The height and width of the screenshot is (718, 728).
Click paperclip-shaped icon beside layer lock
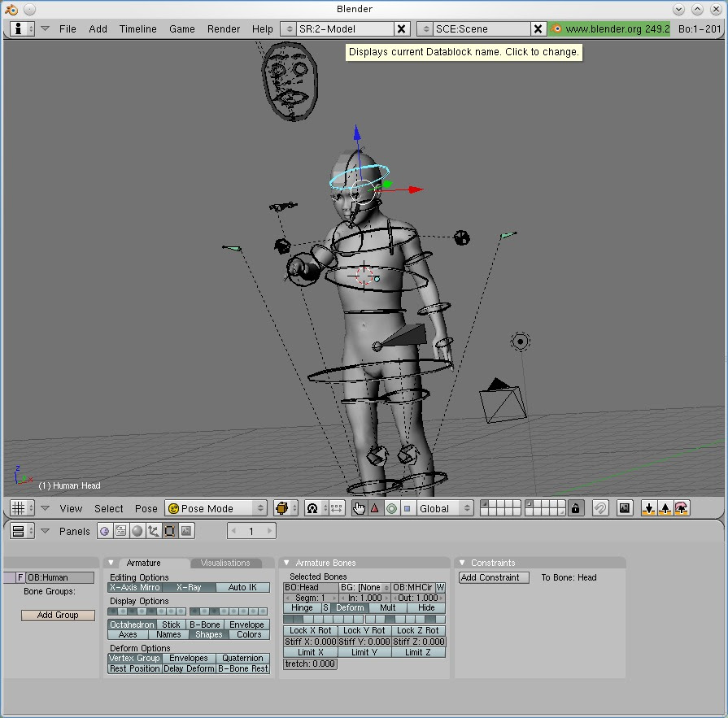[600, 509]
